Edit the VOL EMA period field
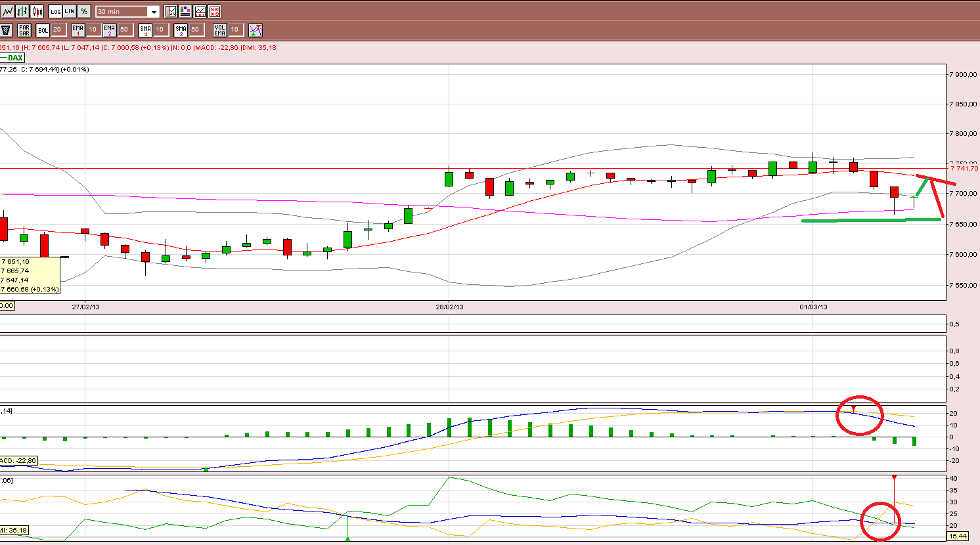Viewport: 980px width, 545px height. point(235,30)
